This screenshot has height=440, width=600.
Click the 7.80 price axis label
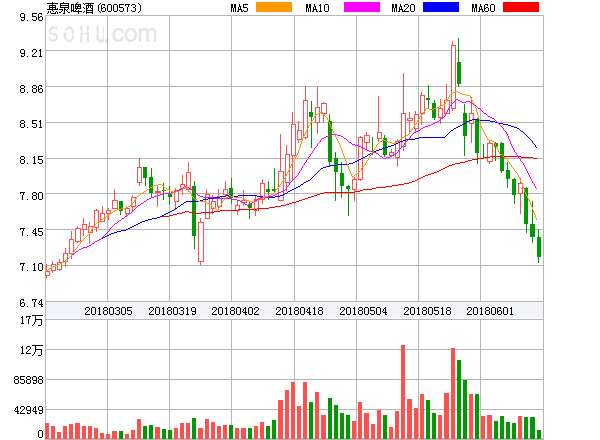(31, 196)
